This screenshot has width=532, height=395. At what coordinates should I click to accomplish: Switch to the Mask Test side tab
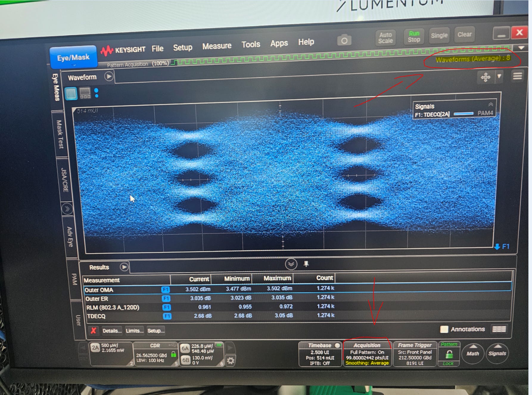coord(59,134)
